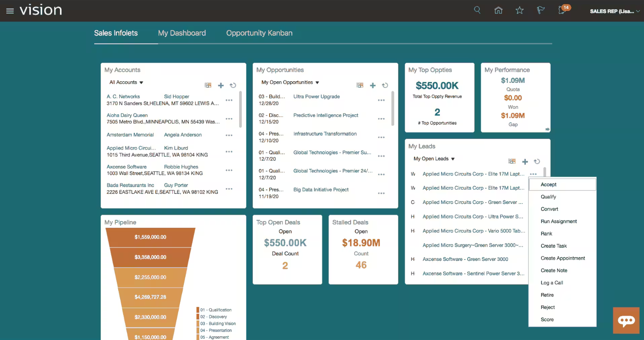The height and width of the screenshot is (340, 644).
Task: Open Axcense Software - Green Server 3000 lead
Action: pyautogui.click(x=465, y=259)
